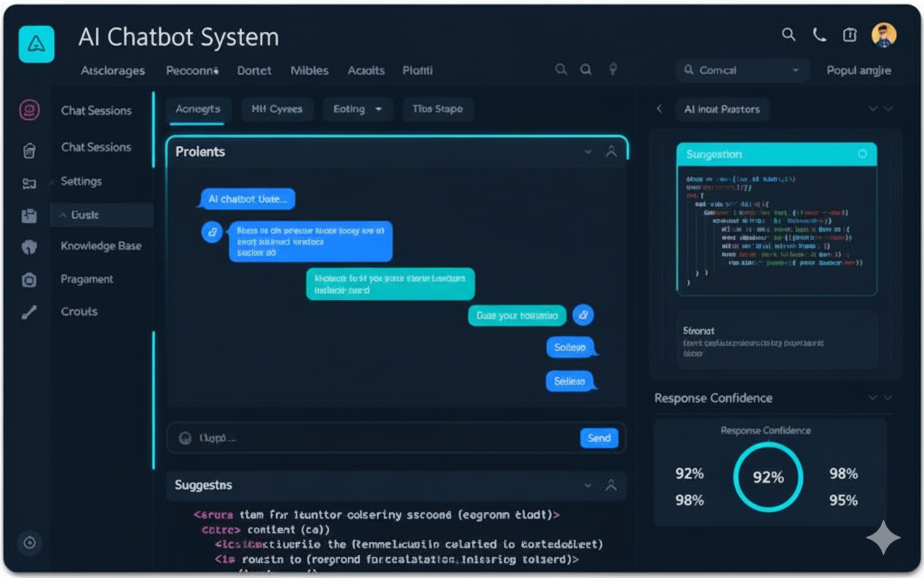Image resolution: width=924 pixels, height=578 pixels.
Task: Click the pin icon in the navigation row
Action: pos(614,69)
